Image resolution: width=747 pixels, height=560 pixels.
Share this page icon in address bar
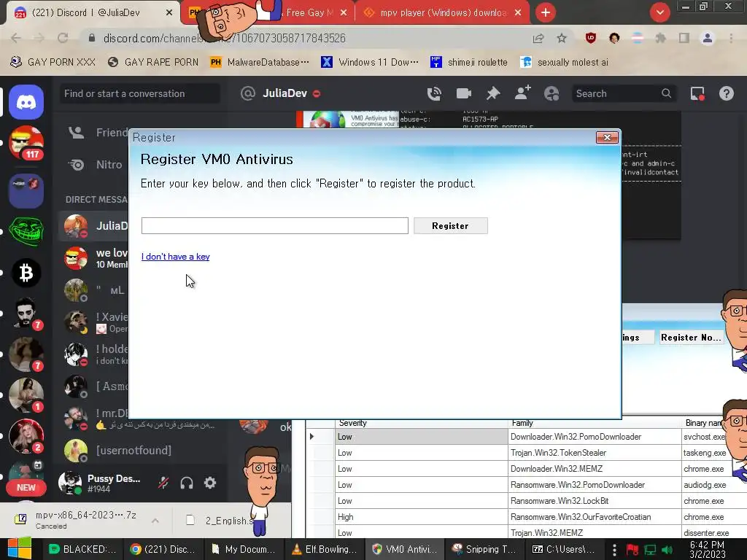(x=538, y=38)
